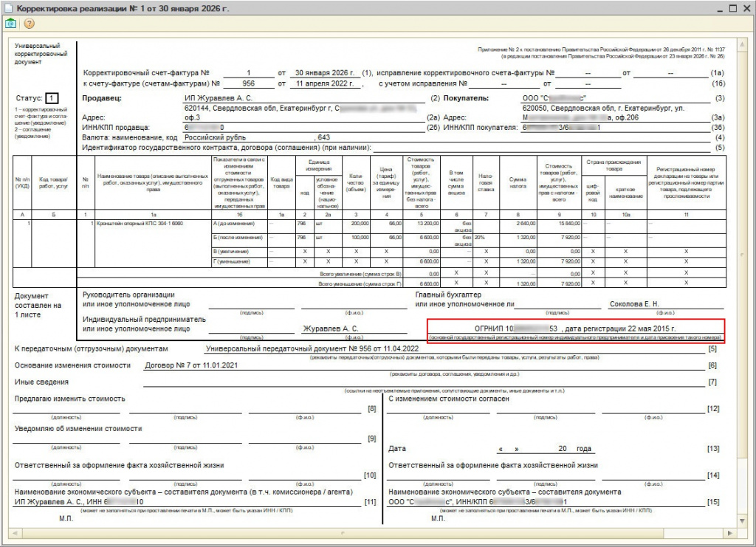The image size is (756, 547).
Task: Click the 'Российский рубль' currency value
Action: pos(215,137)
